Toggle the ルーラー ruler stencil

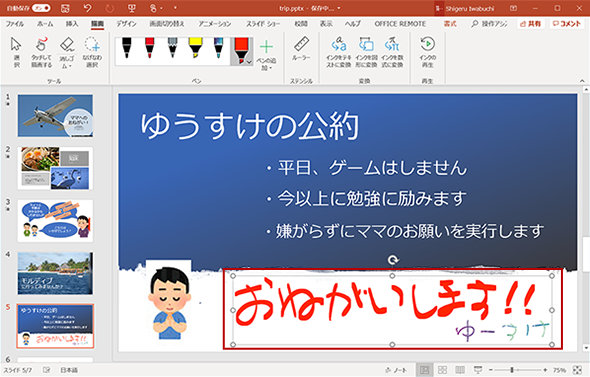(x=301, y=48)
